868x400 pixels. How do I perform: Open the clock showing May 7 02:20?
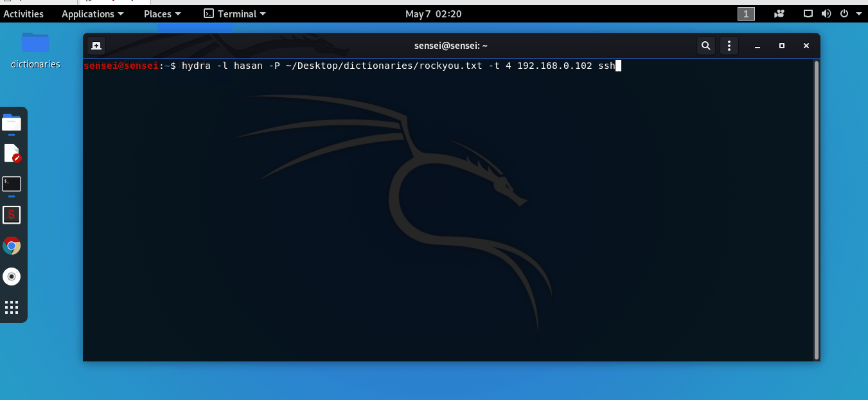point(434,14)
